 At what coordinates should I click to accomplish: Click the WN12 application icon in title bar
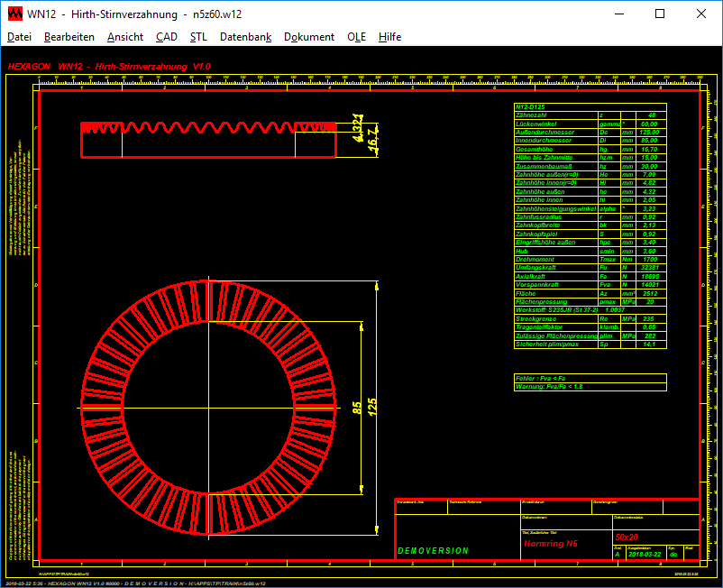[14, 14]
